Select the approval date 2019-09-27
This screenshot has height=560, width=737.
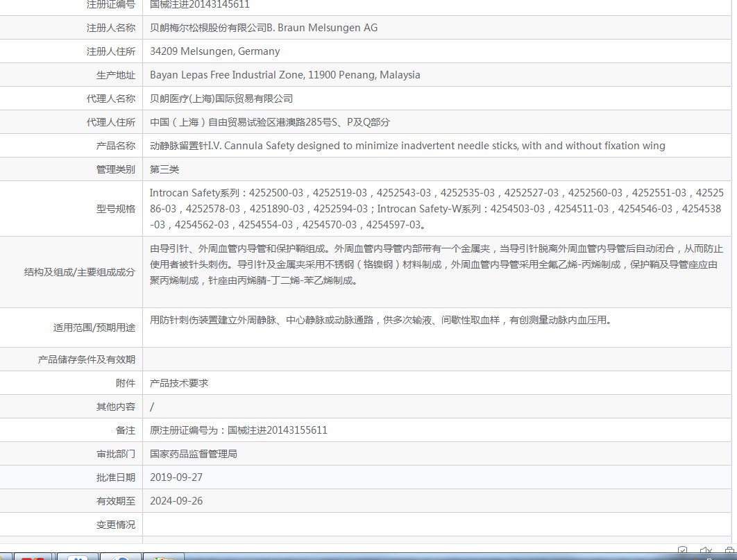[x=176, y=477]
